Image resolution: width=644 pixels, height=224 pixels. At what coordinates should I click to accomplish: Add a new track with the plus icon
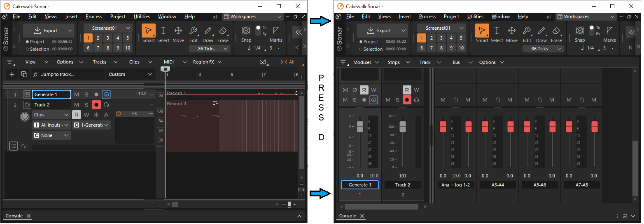[12, 74]
